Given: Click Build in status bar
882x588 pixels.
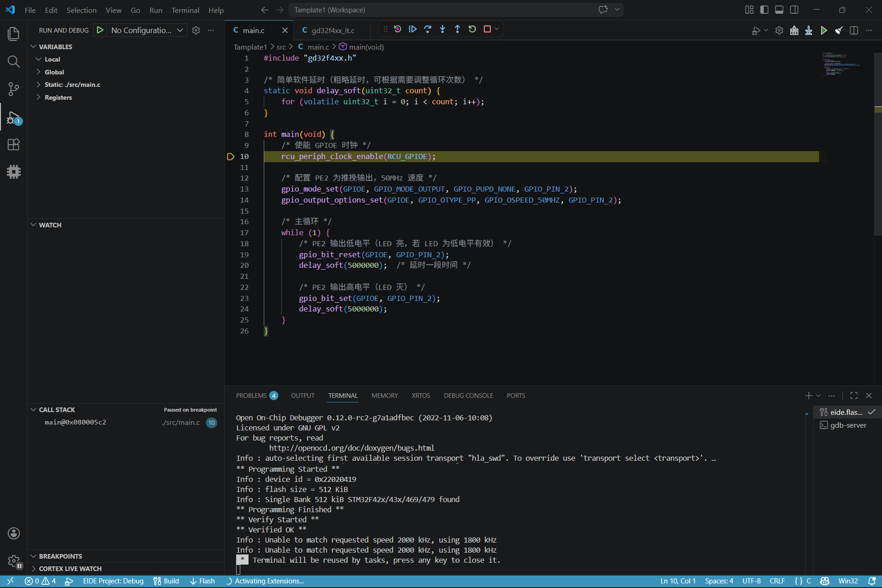Looking at the screenshot, I should click(166, 581).
